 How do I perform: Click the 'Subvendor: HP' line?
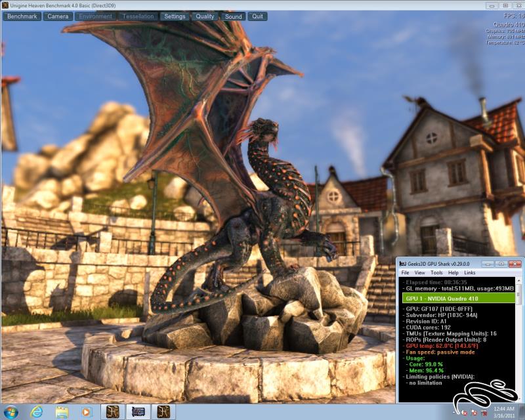[x=440, y=315]
